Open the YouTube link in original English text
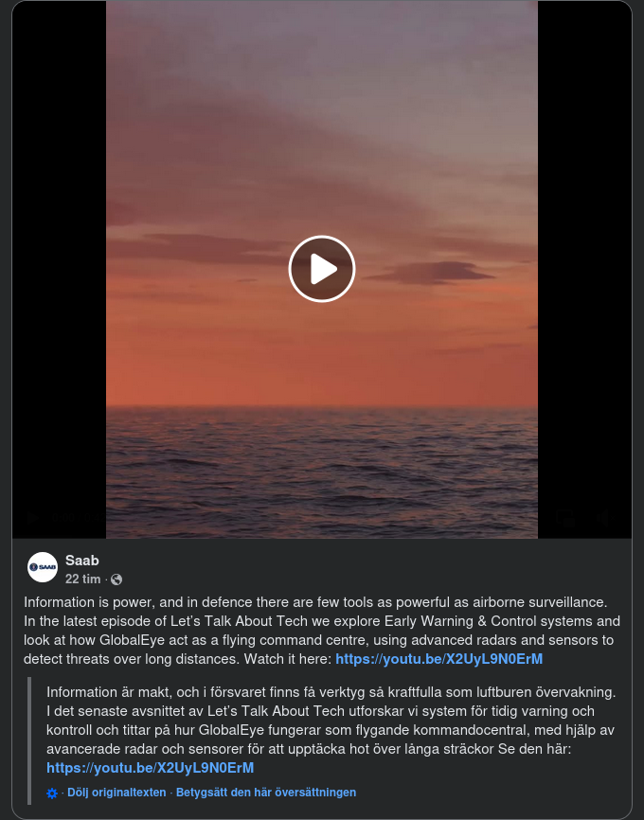Image resolution: width=644 pixels, height=820 pixels. (438, 659)
